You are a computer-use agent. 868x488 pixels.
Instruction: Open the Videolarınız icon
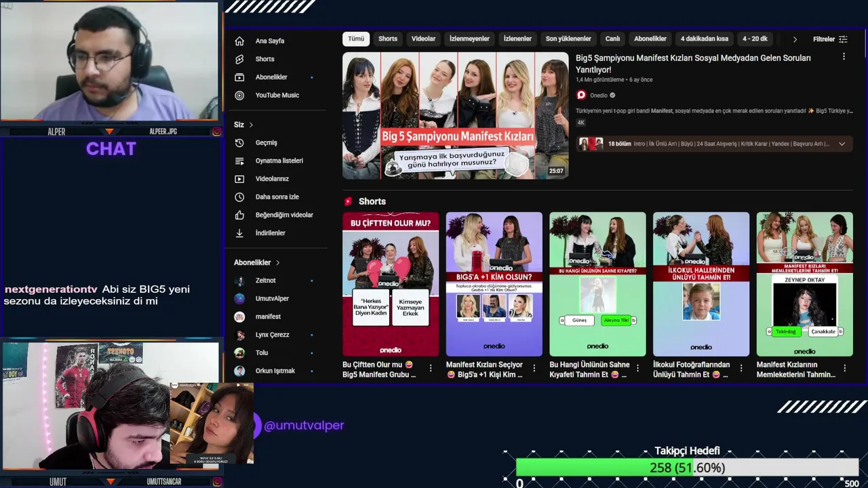tap(239, 179)
